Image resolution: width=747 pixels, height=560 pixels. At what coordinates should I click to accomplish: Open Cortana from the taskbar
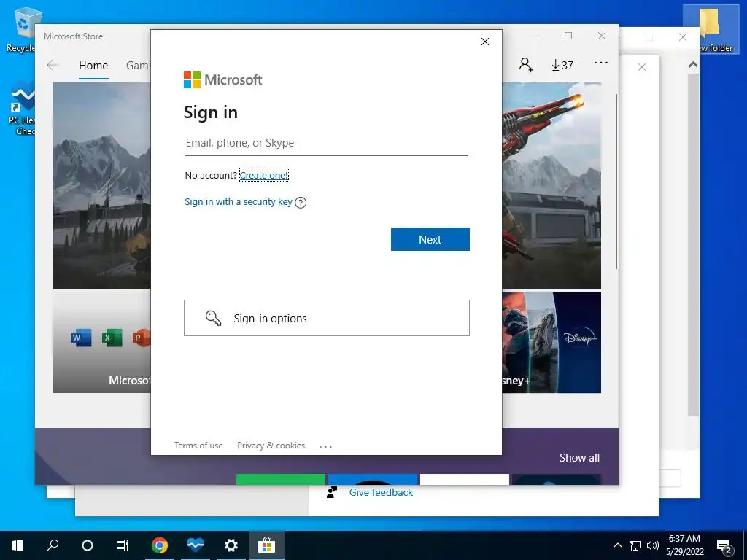coord(88,545)
